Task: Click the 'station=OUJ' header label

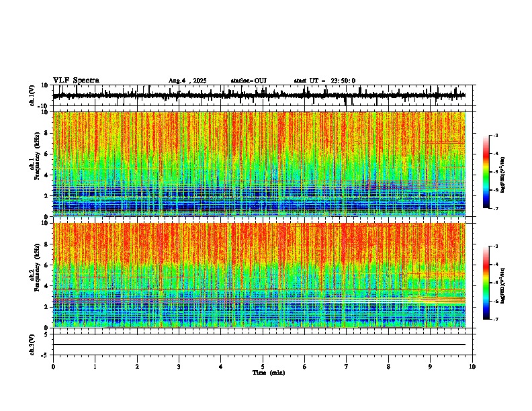Action: tap(249, 81)
